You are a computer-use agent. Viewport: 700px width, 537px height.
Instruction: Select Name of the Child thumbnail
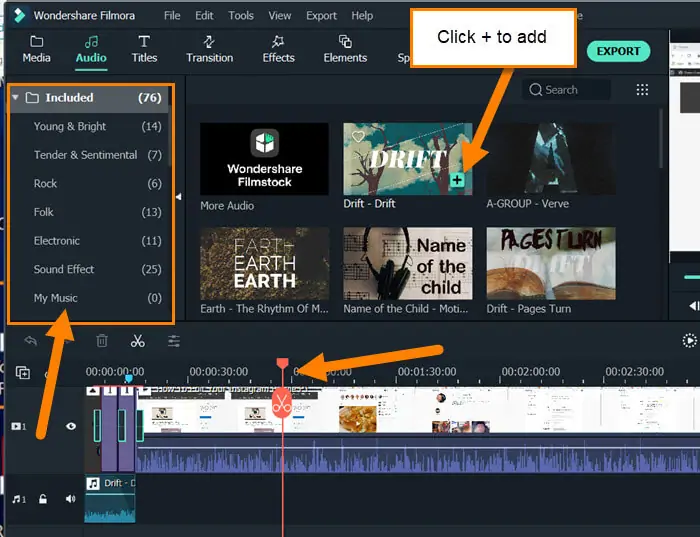pyautogui.click(x=408, y=263)
